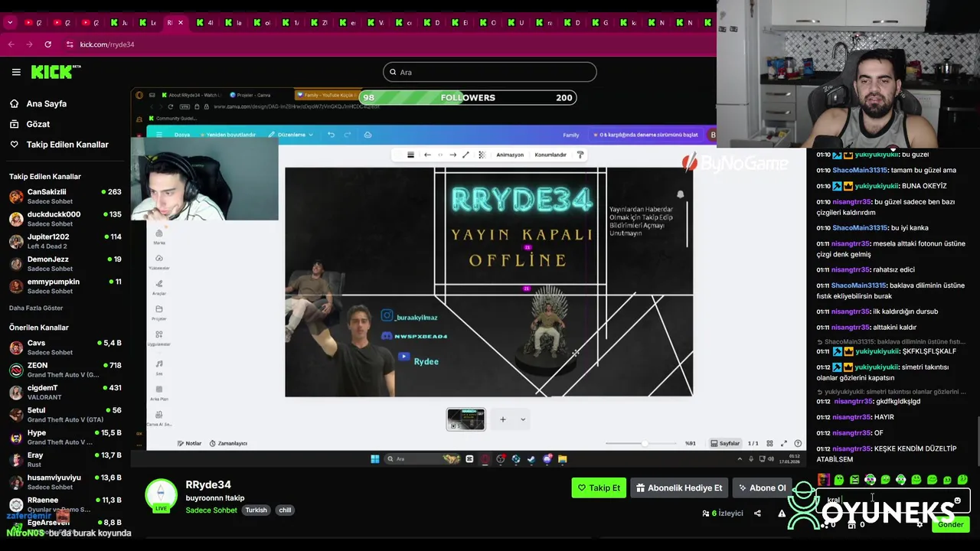
Task: Open the Kick hamburger sidebar menu
Action: click(x=16, y=72)
